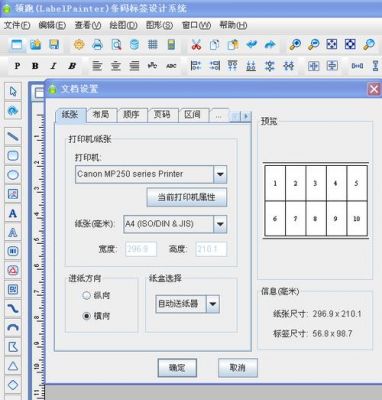Open the 编辑(E) menu
The width and height of the screenshot is (382, 400).
click(x=52, y=25)
